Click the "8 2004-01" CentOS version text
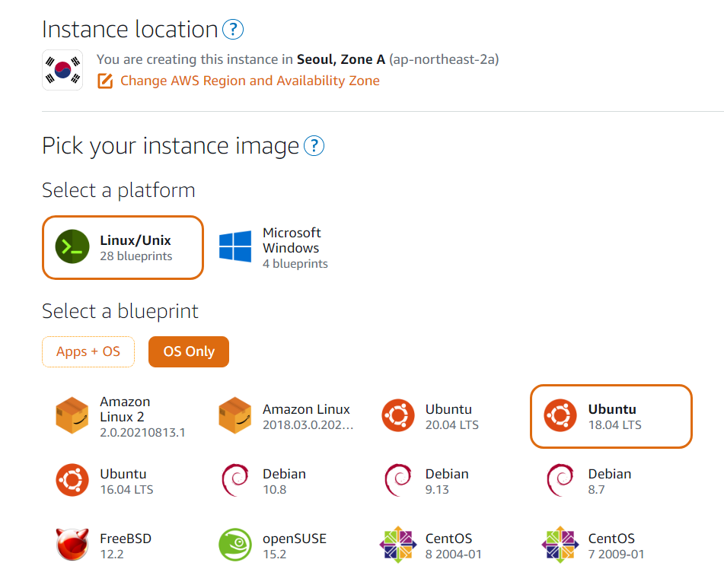The image size is (724, 588). (x=454, y=554)
